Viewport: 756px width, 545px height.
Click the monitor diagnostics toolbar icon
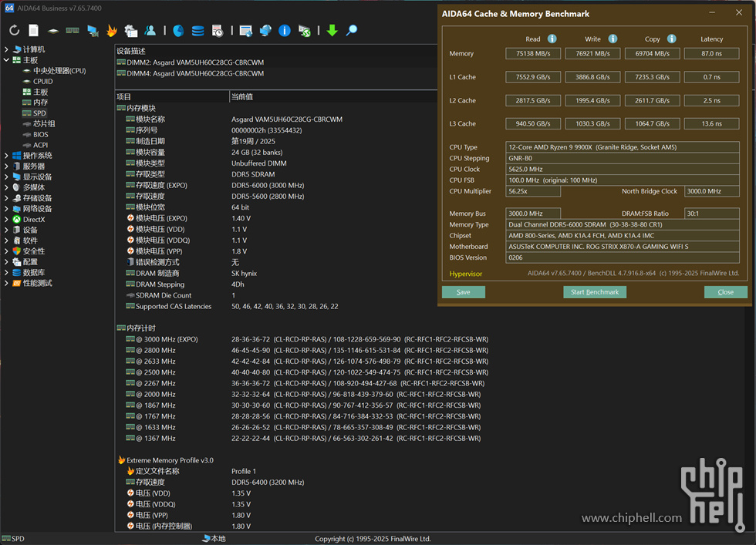point(93,31)
